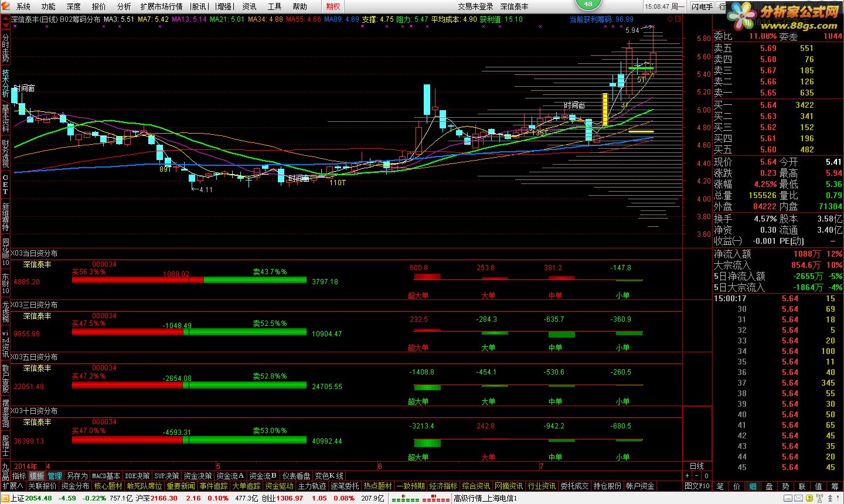Open the 功能 menu
The height and width of the screenshot is (504, 844).
[49, 6]
